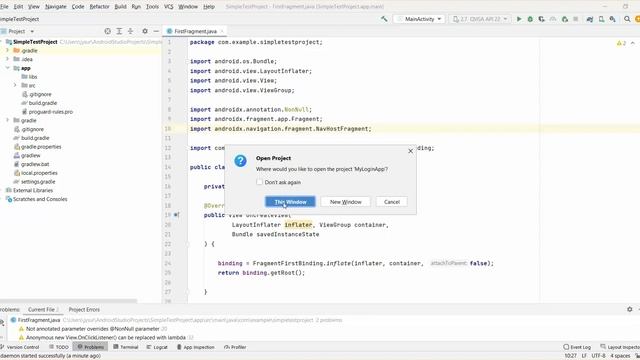Open the Profiler tool window

235,347
